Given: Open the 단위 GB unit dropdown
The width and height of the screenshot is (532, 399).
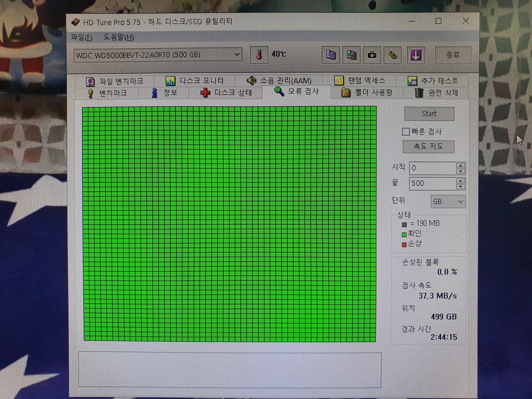Looking at the screenshot, I should 448,201.
